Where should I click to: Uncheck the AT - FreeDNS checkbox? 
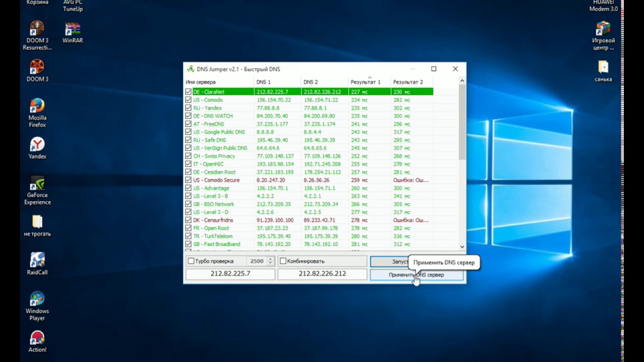coord(188,124)
